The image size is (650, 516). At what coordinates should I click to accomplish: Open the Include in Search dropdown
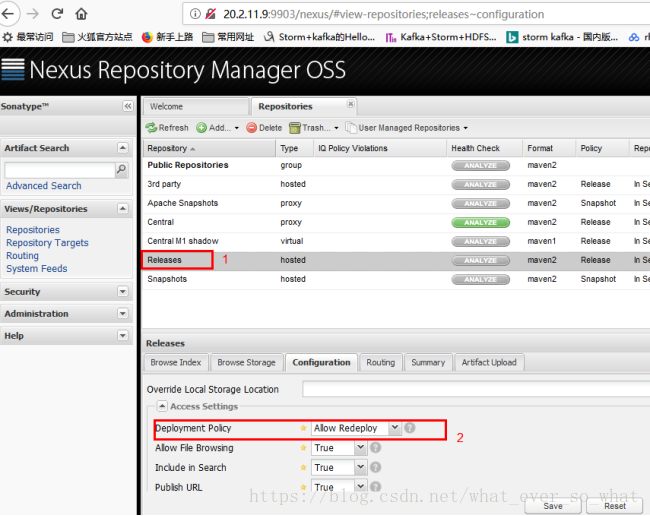pos(361,468)
